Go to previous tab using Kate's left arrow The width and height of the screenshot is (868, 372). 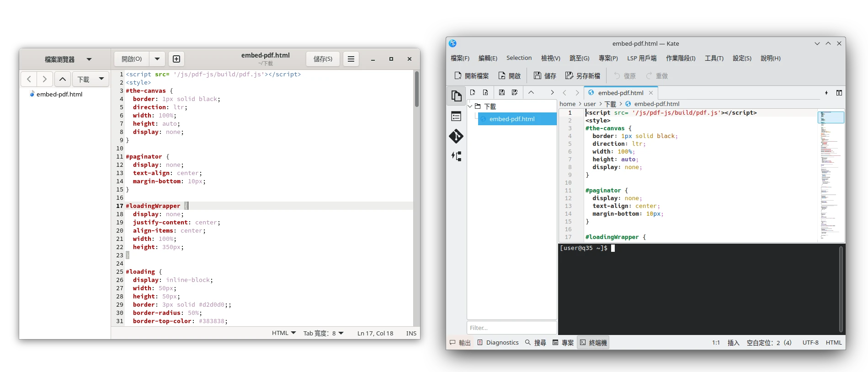click(564, 93)
